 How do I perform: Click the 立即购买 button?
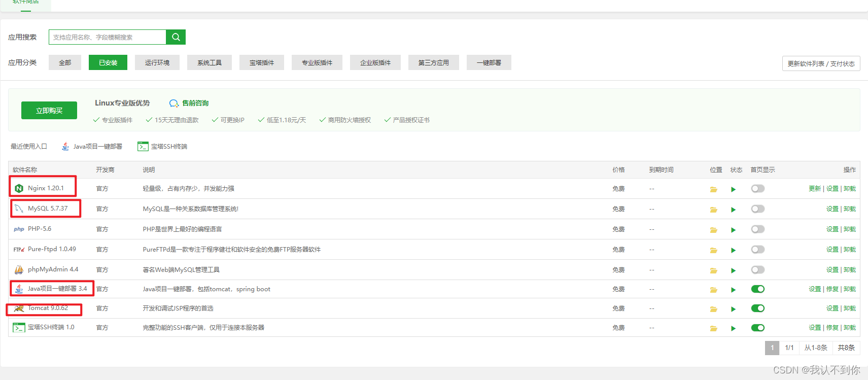49,110
